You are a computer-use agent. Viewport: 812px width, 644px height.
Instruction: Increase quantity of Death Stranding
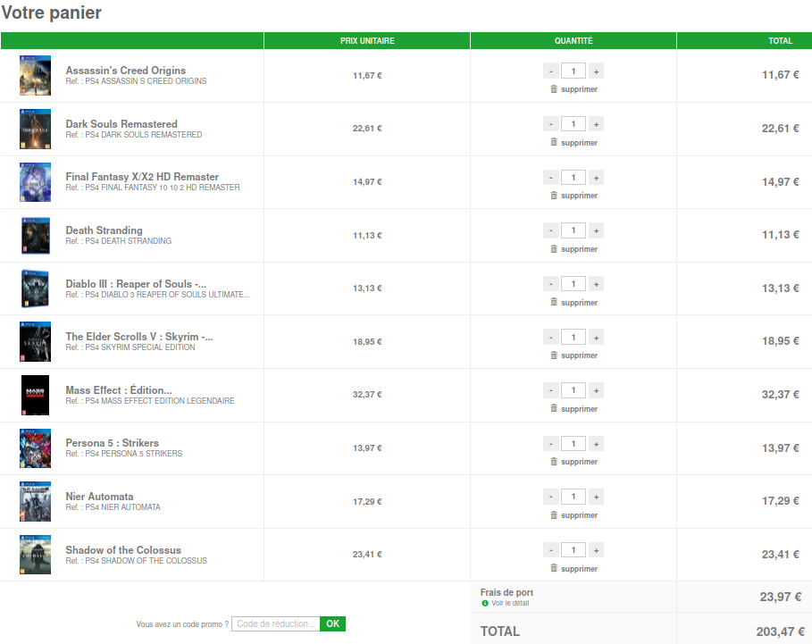click(596, 230)
